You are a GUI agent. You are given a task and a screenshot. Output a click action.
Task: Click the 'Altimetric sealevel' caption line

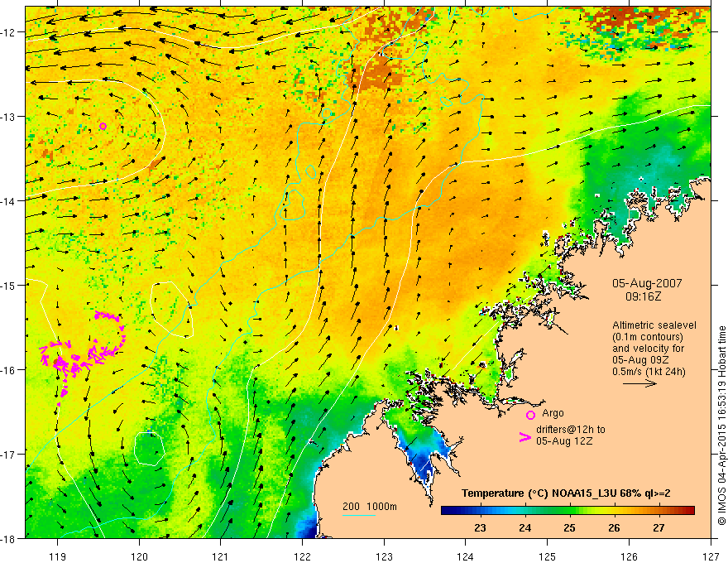(x=654, y=325)
